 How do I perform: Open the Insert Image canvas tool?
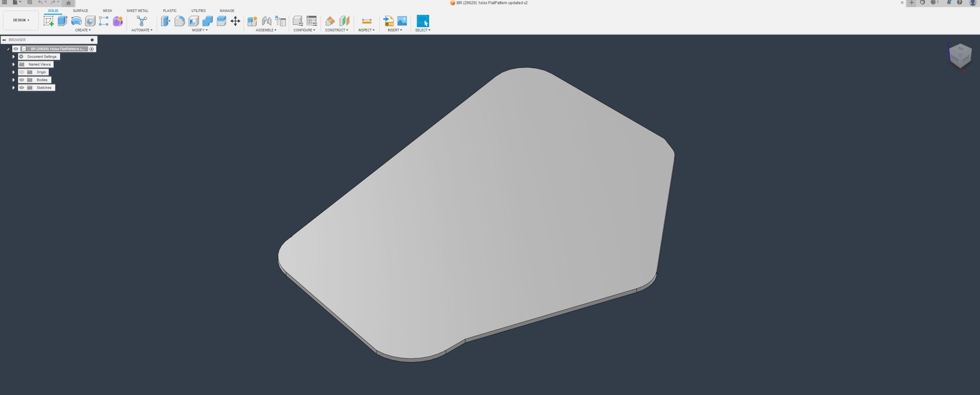tap(402, 21)
